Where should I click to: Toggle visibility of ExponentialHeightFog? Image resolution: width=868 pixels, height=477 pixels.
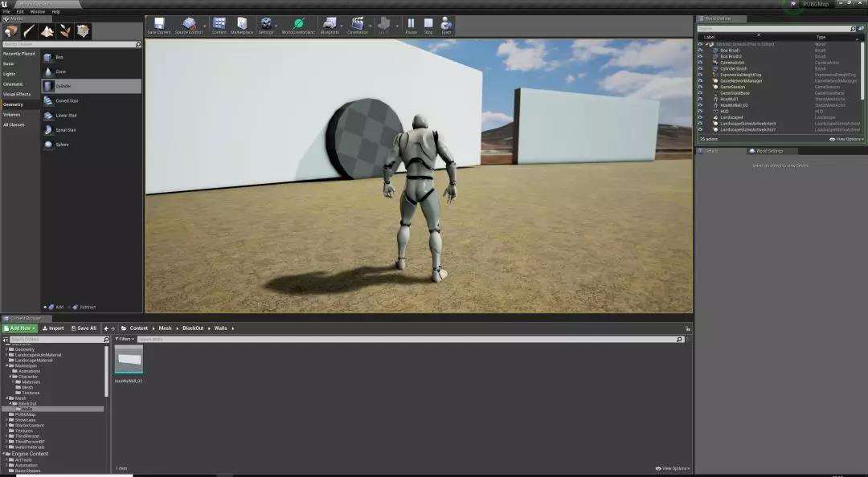pyautogui.click(x=700, y=75)
